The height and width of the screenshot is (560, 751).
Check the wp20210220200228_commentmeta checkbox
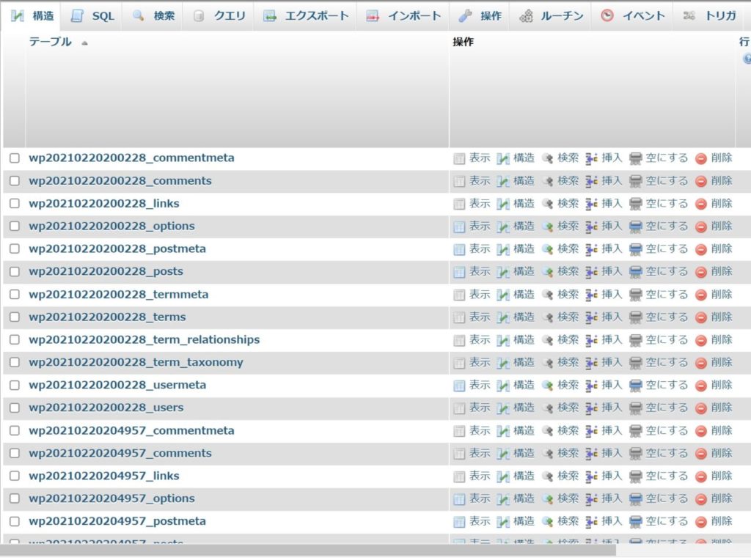click(15, 158)
